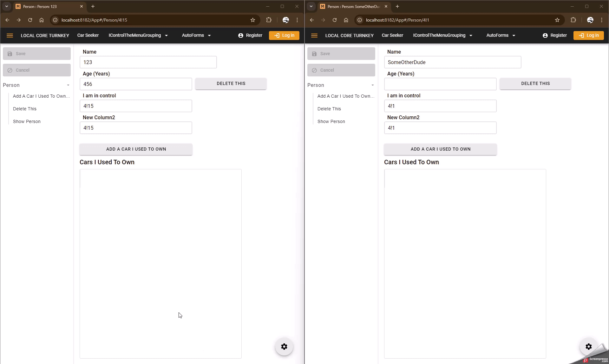The width and height of the screenshot is (609, 364).
Task: Open hamburger menu in right window
Action: pyautogui.click(x=314, y=36)
